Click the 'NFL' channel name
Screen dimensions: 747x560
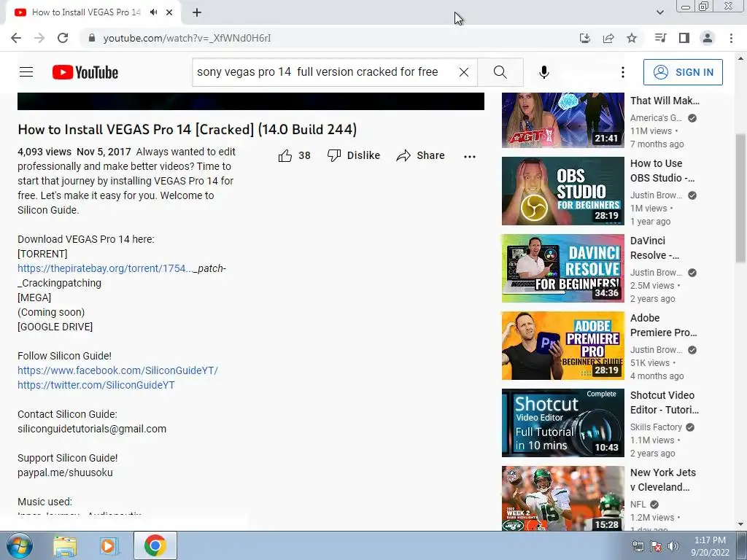(638, 505)
